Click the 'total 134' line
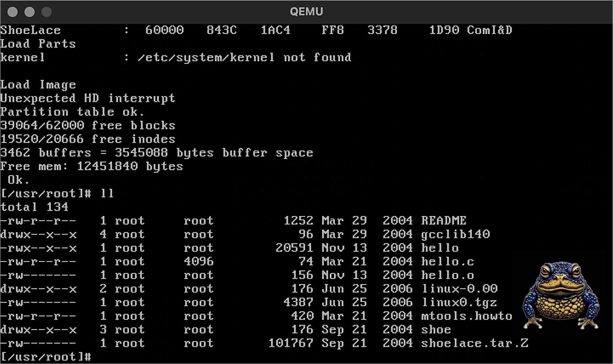The width and height of the screenshot is (613, 364). [34, 207]
